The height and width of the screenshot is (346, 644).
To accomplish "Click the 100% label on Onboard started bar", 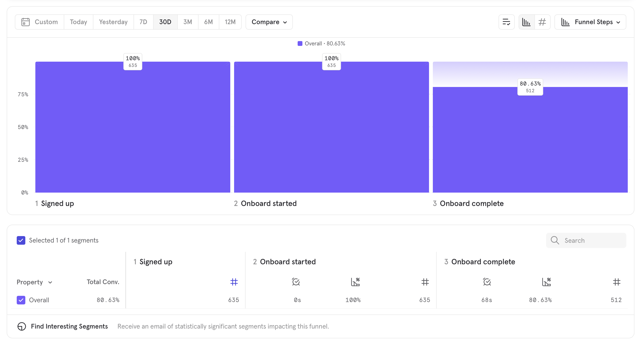I will tap(332, 61).
